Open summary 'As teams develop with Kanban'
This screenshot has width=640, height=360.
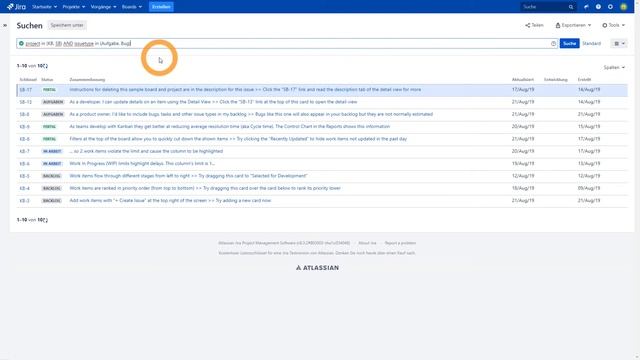[x=230, y=127]
